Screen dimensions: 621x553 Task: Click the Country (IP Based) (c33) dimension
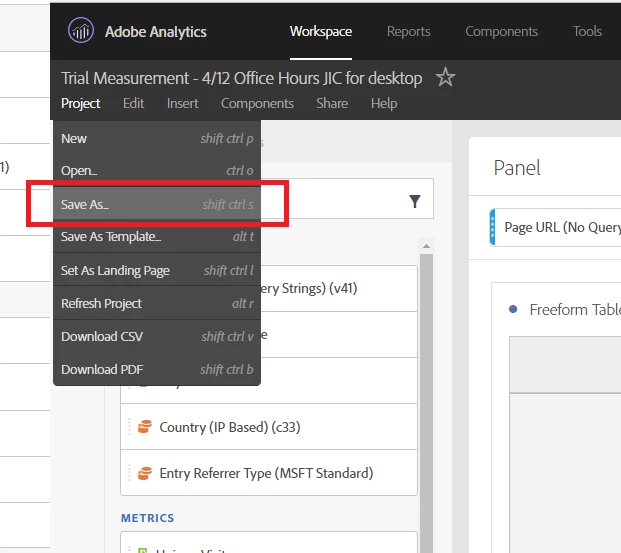click(x=269, y=427)
